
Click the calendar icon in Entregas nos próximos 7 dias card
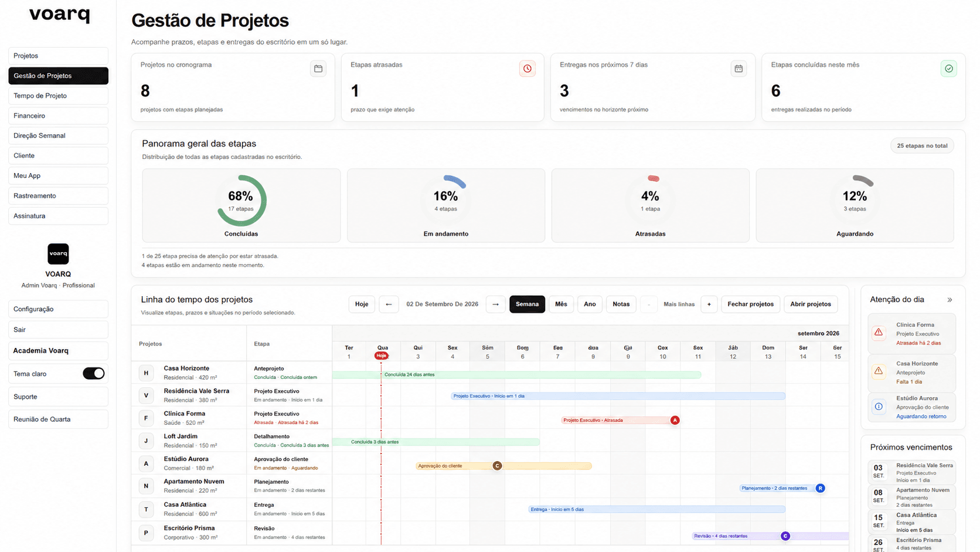739,69
